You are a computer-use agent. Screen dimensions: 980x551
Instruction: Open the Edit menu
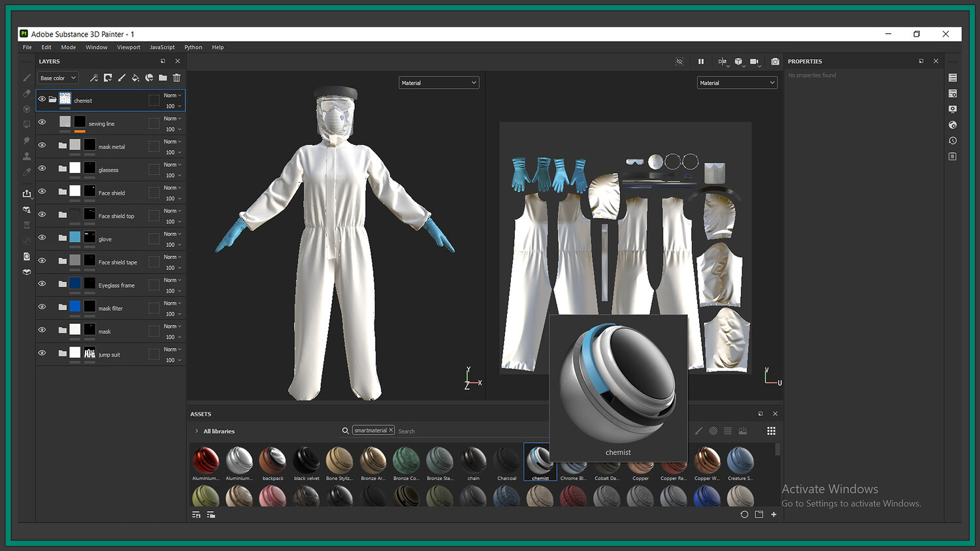(46, 47)
